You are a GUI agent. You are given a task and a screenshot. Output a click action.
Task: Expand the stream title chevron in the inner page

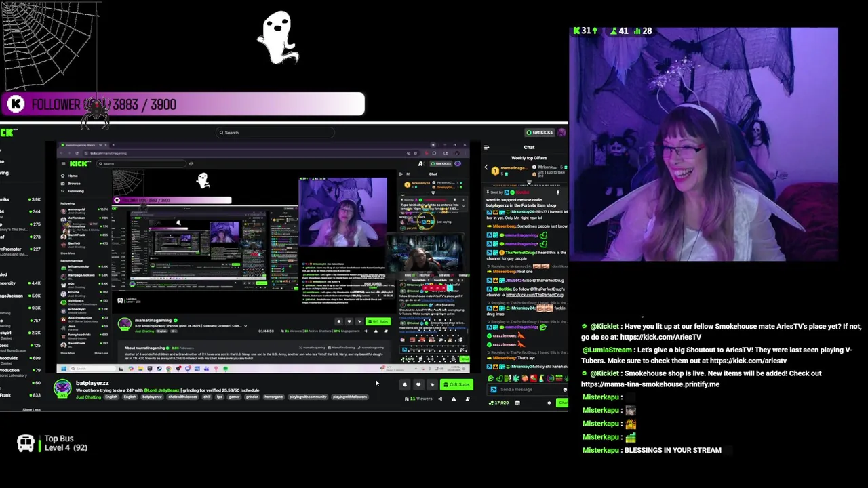(x=245, y=326)
